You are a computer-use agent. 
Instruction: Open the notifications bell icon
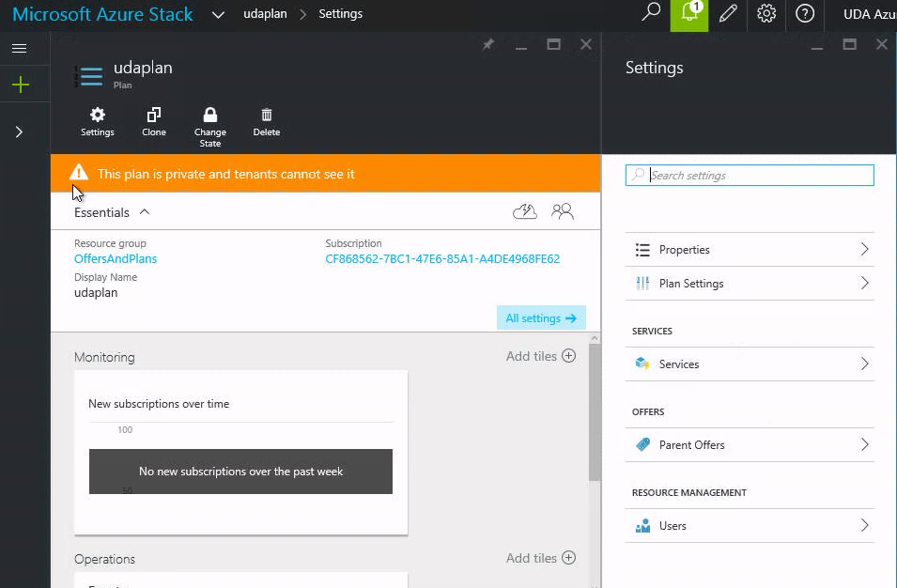click(688, 14)
